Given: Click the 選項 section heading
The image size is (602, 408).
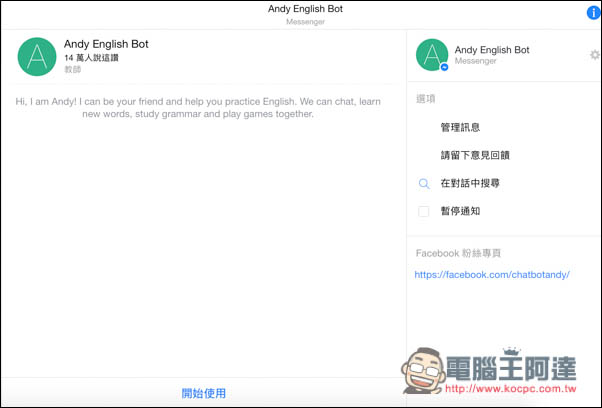Looking at the screenshot, I should coord(425,99).
